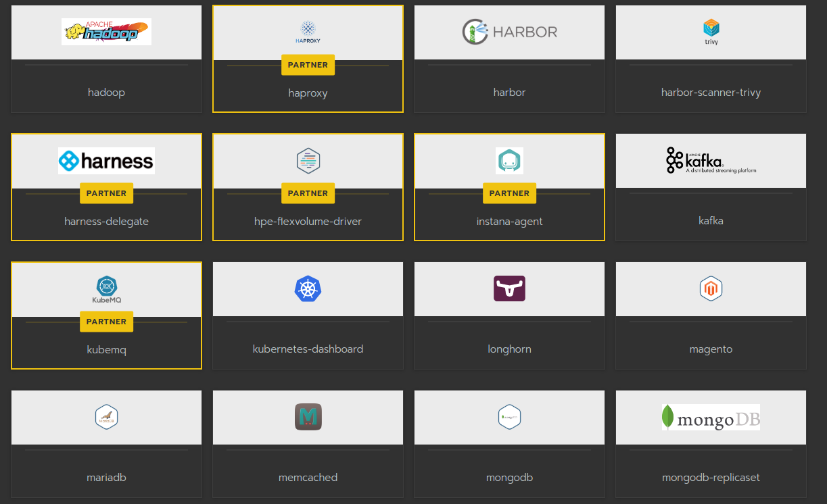Open the harbor chart name
Image resolution: width=827 pixels, height=504 pixels.
click(509, 92)
